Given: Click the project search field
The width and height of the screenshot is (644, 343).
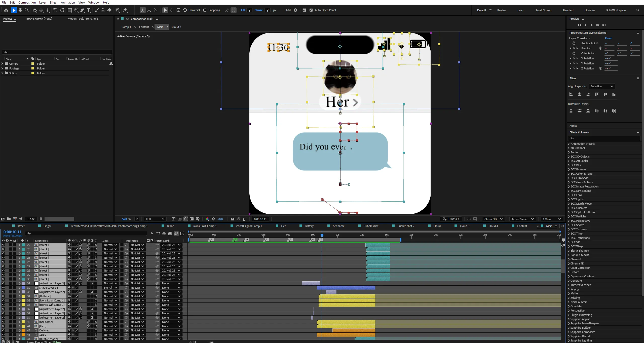Looking at the screenshot, I should [57, 52].
